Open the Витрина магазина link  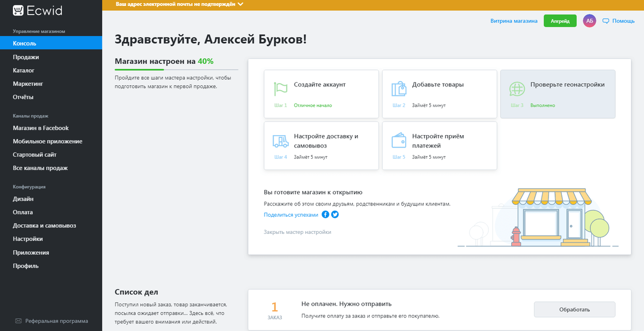pyautogui.click(x=514, y=21)
